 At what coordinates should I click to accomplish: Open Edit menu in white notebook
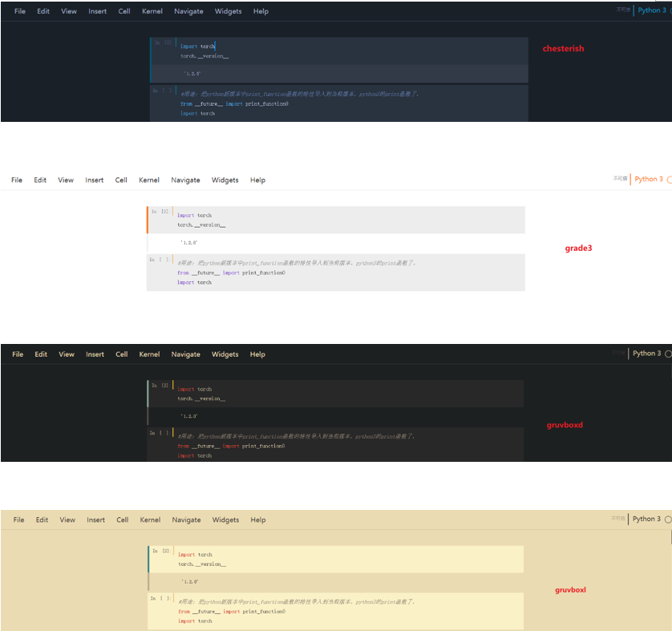[x=40, y=180]
